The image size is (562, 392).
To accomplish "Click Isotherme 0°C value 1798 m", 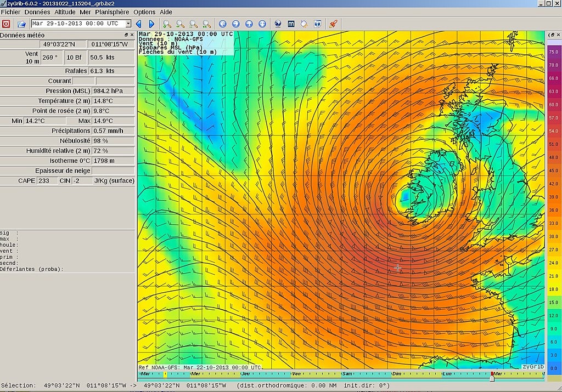I will click(x=113, y=161).
